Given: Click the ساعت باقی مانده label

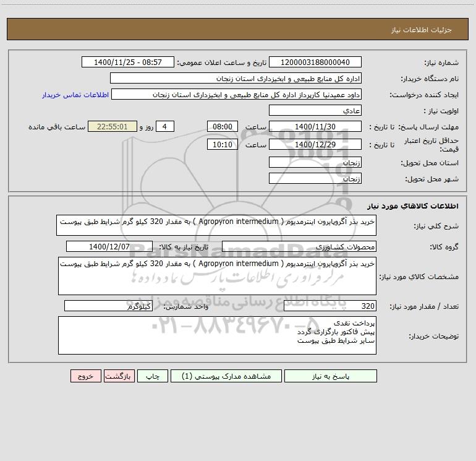Looking at the screenshot, I should [57, 127].
